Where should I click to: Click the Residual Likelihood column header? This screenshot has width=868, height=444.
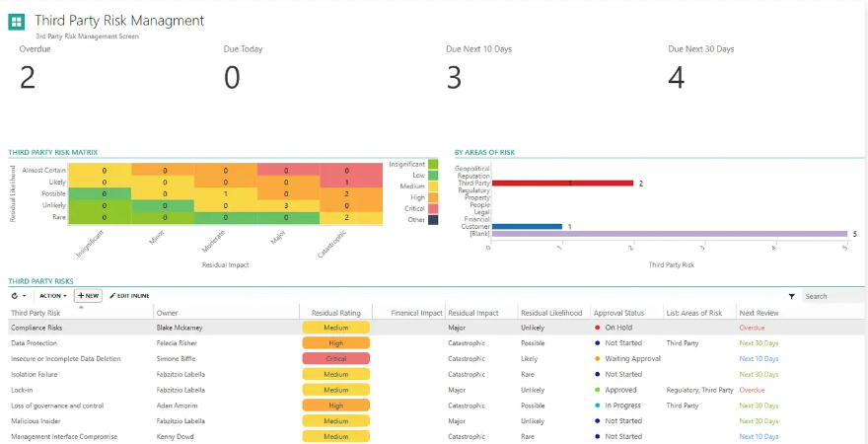(551, 313)
